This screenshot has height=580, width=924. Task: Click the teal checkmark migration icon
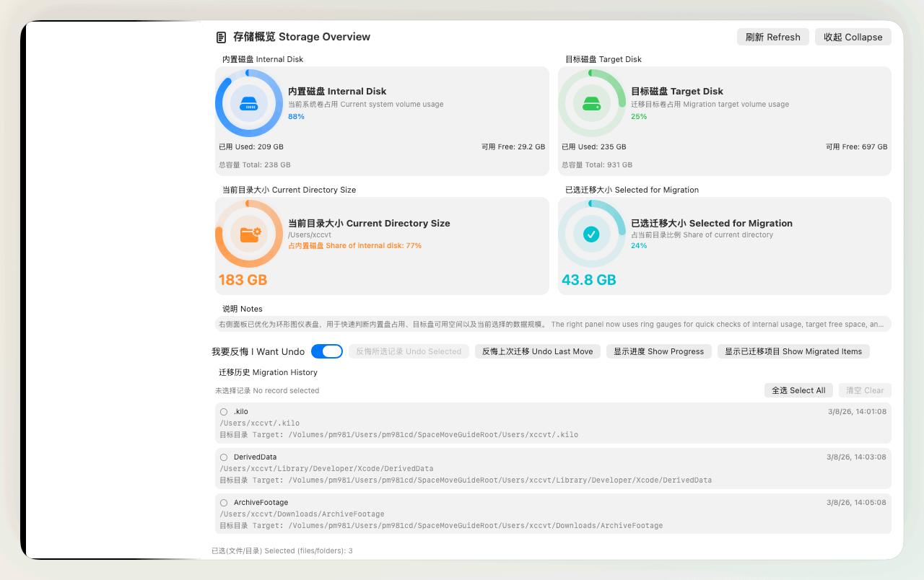pos(592,234)
